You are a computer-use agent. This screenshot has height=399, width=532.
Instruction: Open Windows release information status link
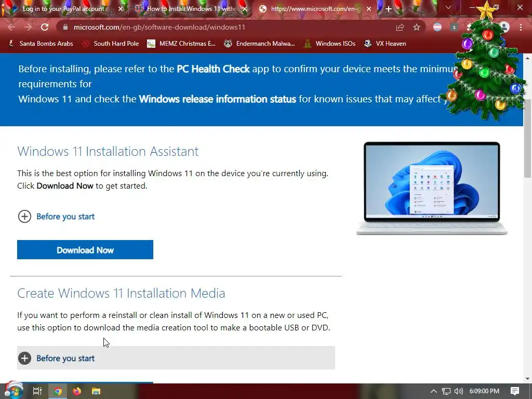218,99
